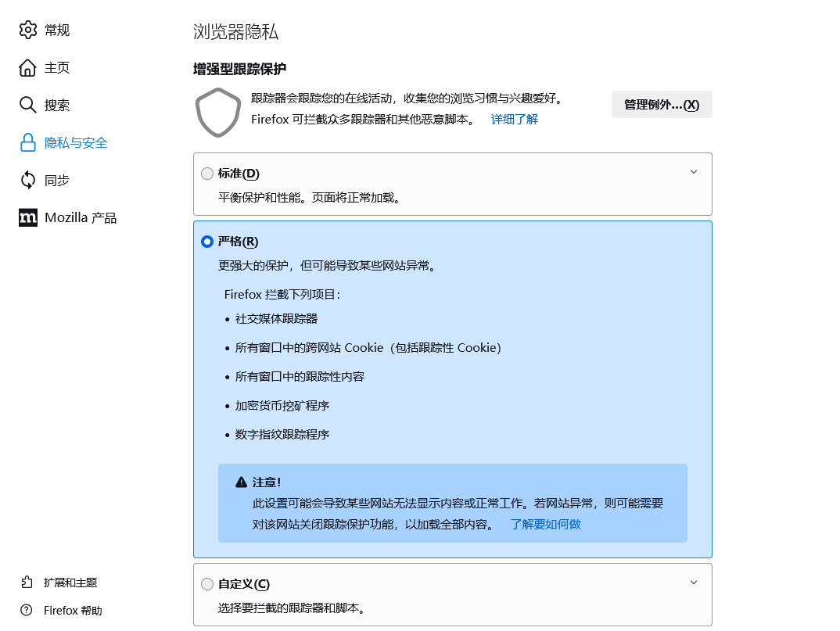
Task: Click the 浏览器隐私 heading
Action: [235, 31]
